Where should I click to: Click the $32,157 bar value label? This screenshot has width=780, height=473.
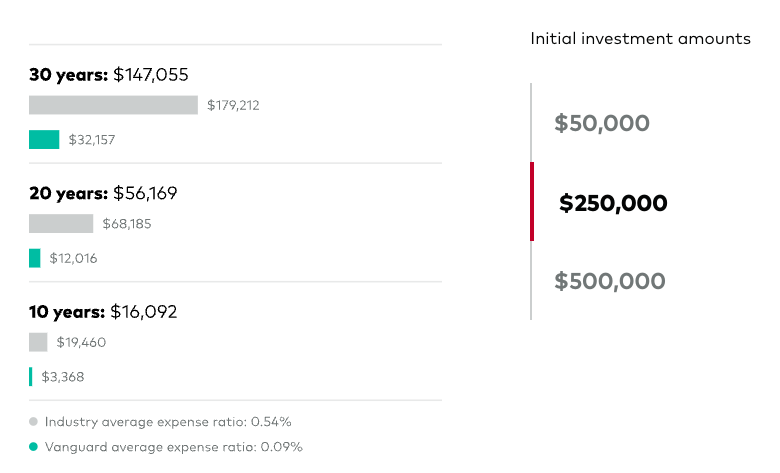(92, 140)
